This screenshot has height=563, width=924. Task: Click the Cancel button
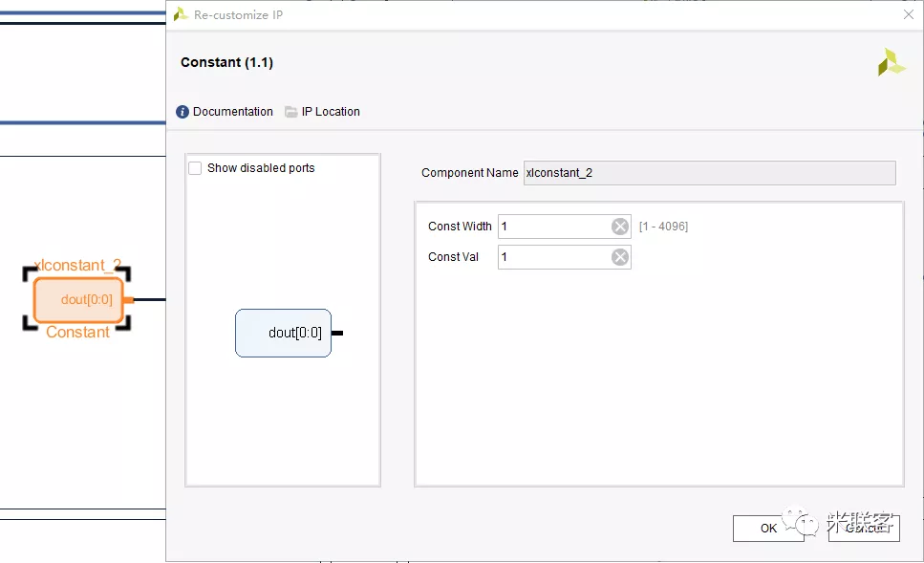coord(864,529)
